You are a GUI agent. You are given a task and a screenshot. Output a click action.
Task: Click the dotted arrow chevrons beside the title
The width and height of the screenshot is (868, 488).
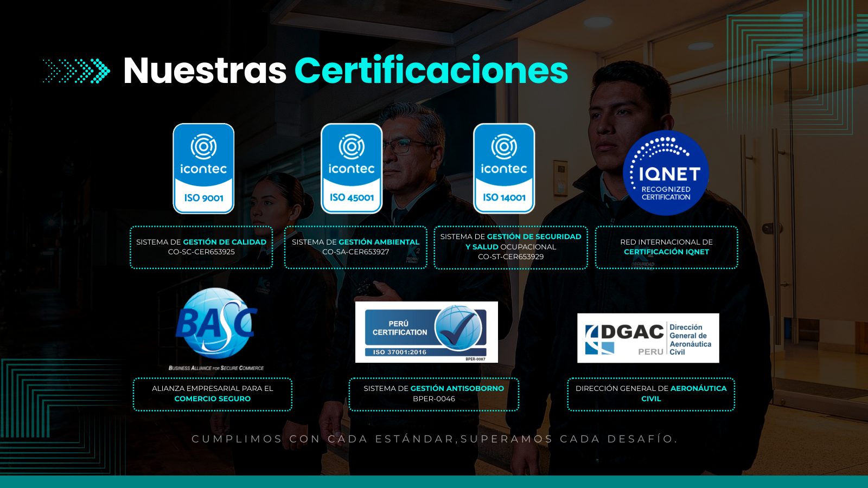click(x=76, y=70)
